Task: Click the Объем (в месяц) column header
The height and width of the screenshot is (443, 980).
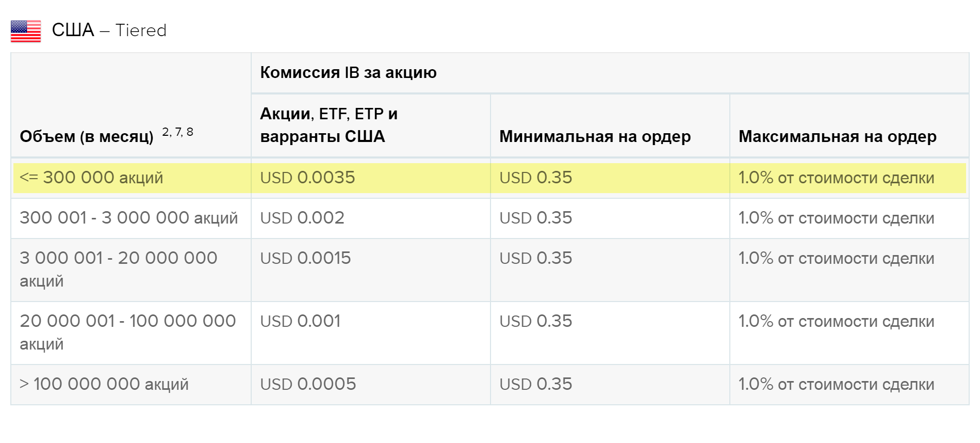Action: coord(87,136)
